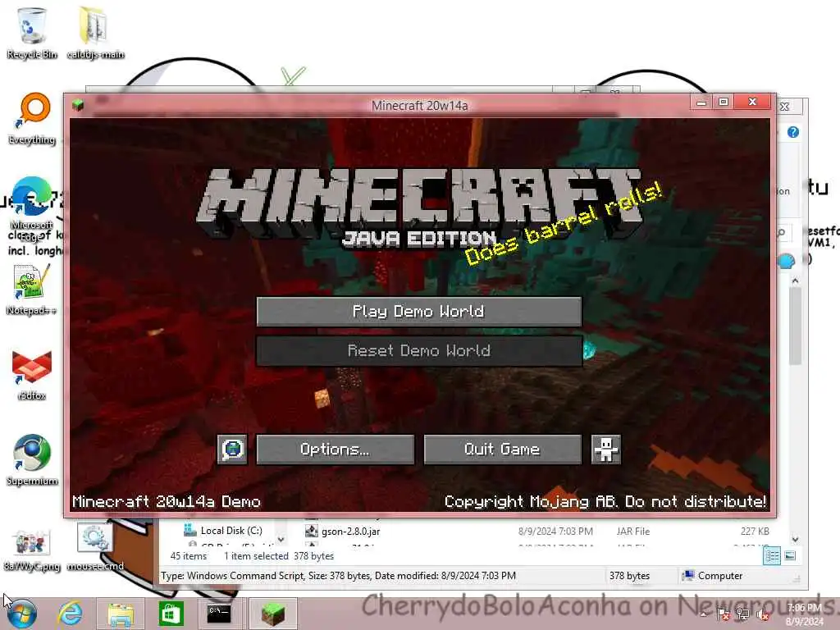Viewport: 840px width, 630px height.
Task: Select the gson-2.8.0.jar file row
Action: [538, 532]
